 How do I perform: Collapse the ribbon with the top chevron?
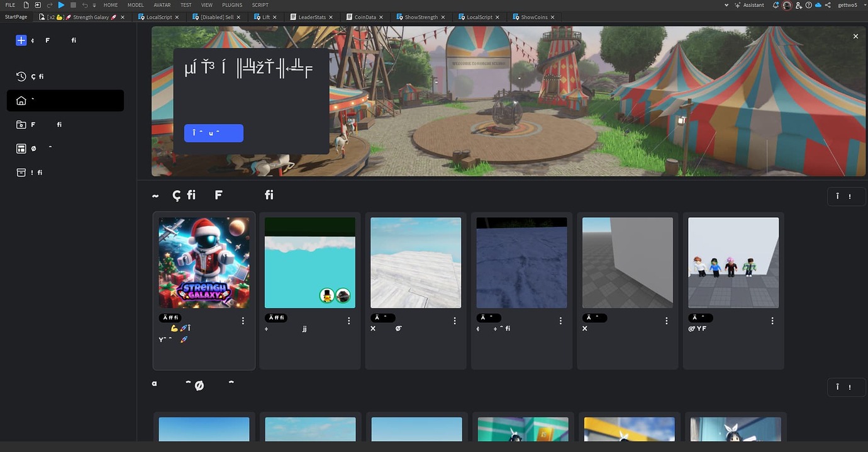pos(727,5)
